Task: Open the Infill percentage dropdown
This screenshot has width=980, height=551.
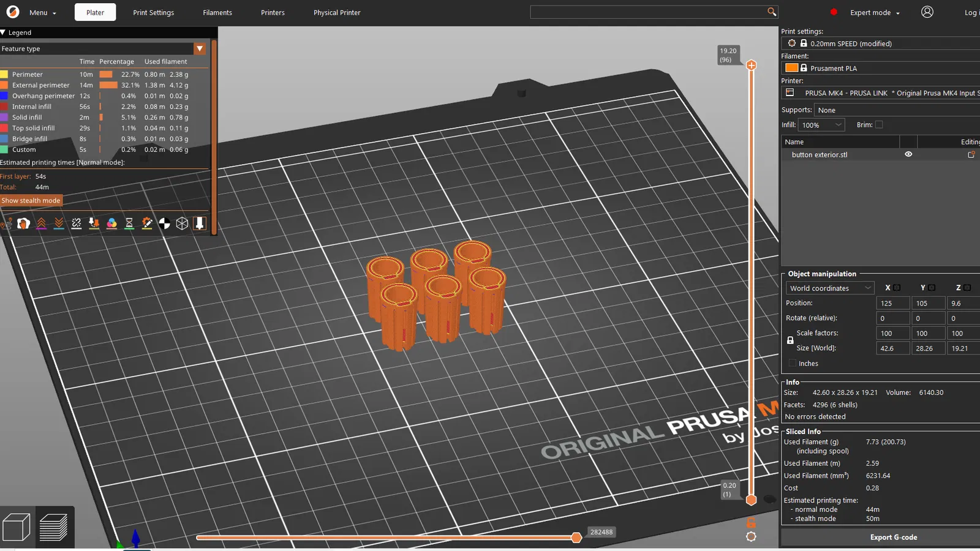Action: tap(822, 125)
